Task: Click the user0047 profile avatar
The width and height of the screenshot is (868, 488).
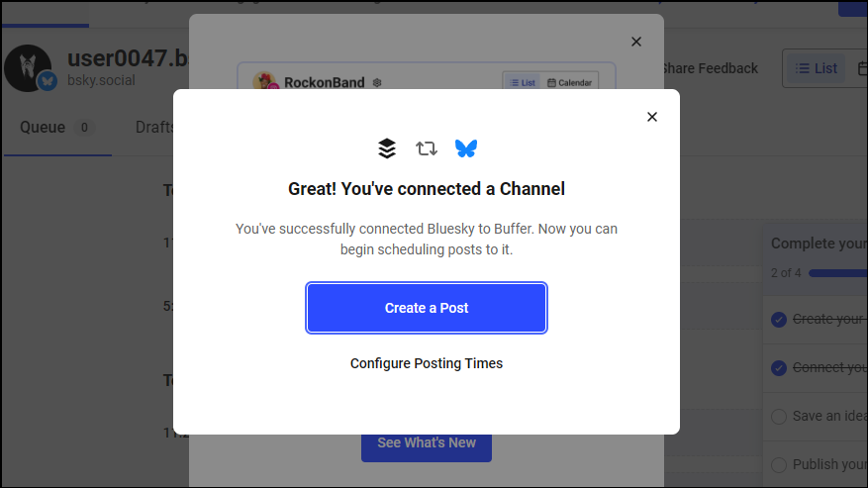Action: click(x=27, y=67)
